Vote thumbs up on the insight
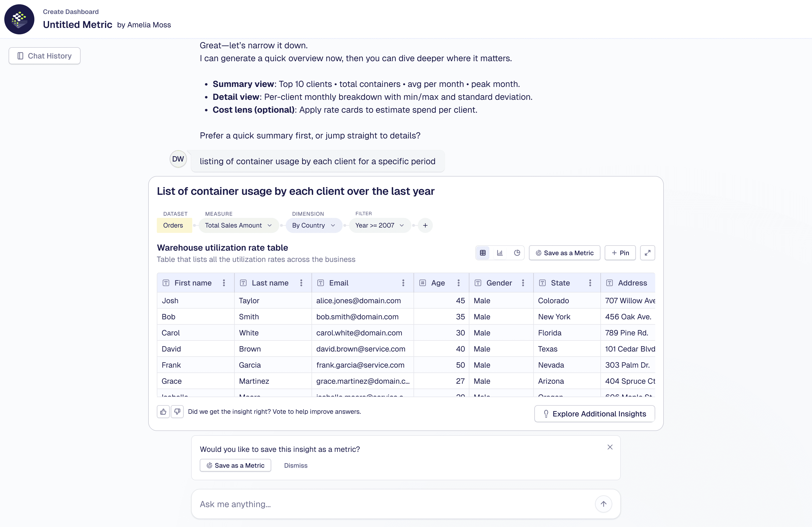 tap(163, 412)
